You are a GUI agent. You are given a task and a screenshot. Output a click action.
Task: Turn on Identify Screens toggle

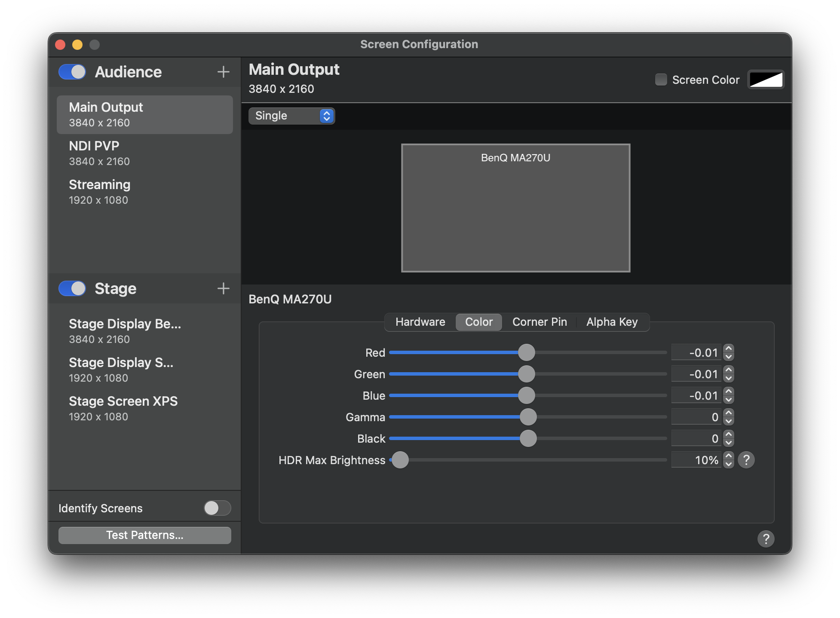tap(217, 508)
